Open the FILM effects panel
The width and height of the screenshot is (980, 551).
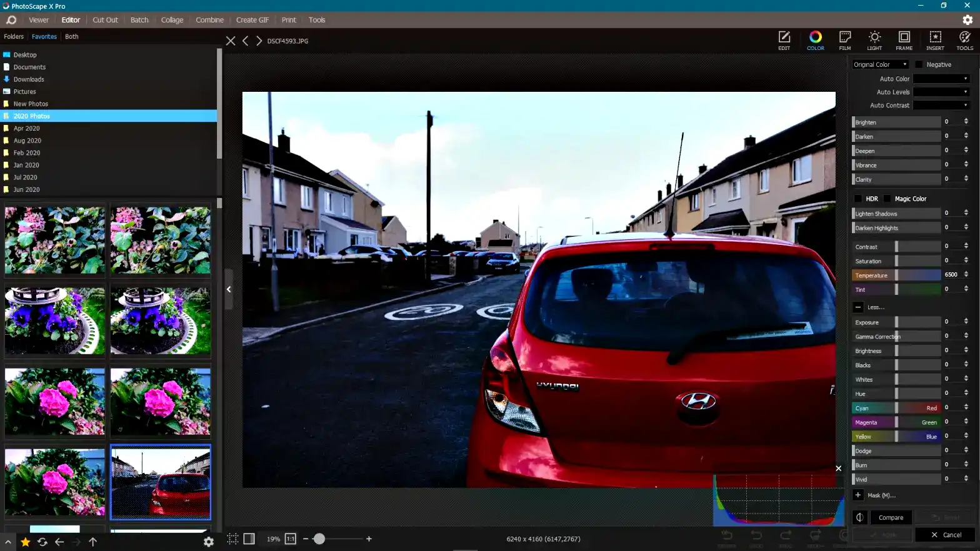pyautogui.click(x=845, y=41)
